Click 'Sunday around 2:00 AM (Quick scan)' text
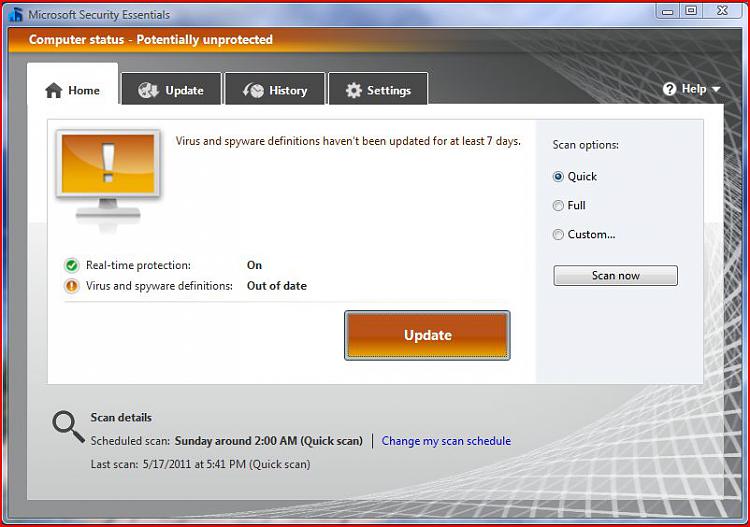 tap(269, 441)
